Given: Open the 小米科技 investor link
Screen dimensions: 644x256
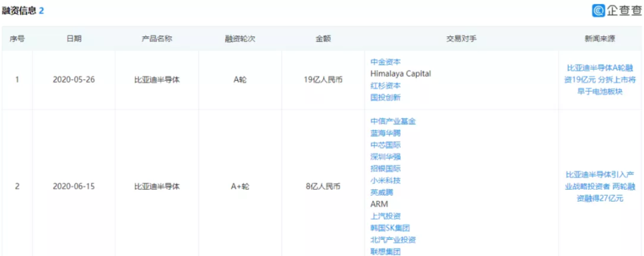Looking at the screenshot, I should click(385, 180).
